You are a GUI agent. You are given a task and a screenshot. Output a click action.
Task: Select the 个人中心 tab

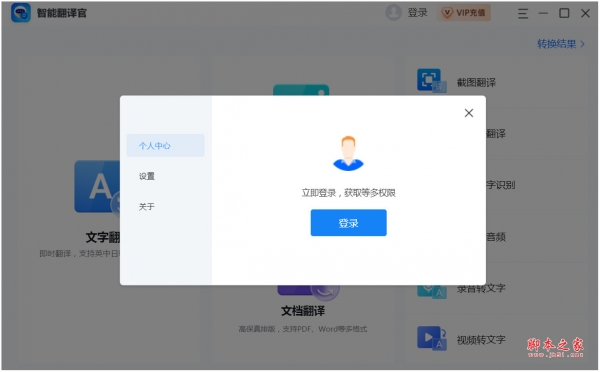pyautogui.click(x=165, y=145)
